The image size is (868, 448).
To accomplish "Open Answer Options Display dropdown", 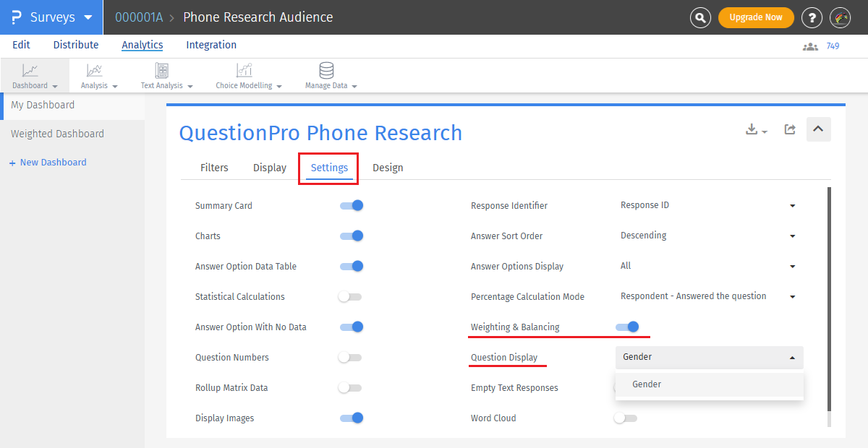I will [x=709, y=267].
